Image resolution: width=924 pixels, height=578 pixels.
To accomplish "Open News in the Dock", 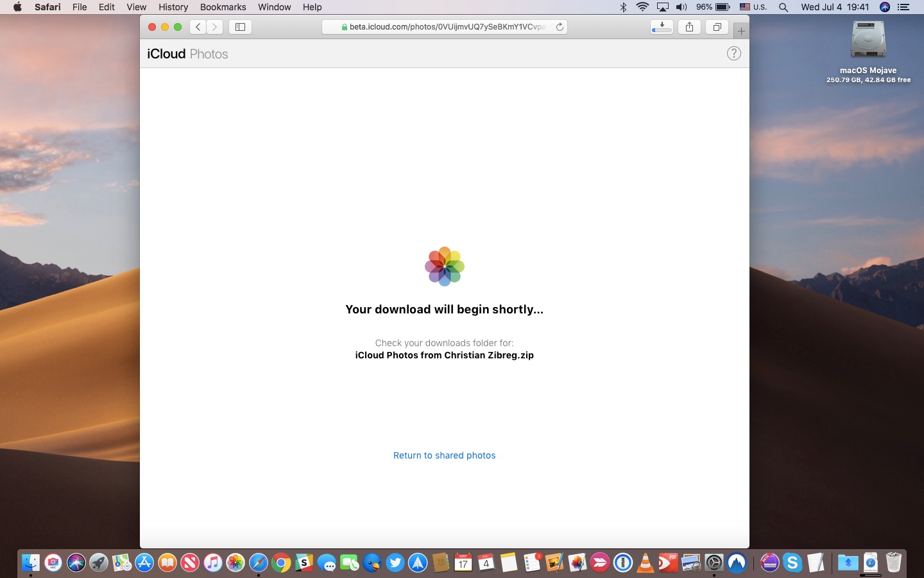I will click(x=190, y=563).
